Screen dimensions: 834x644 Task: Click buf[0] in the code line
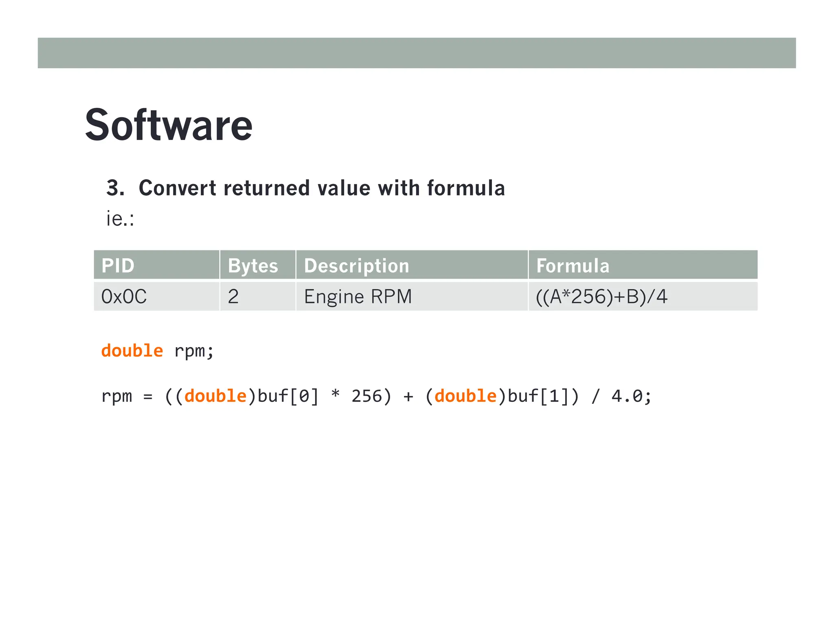288,396
